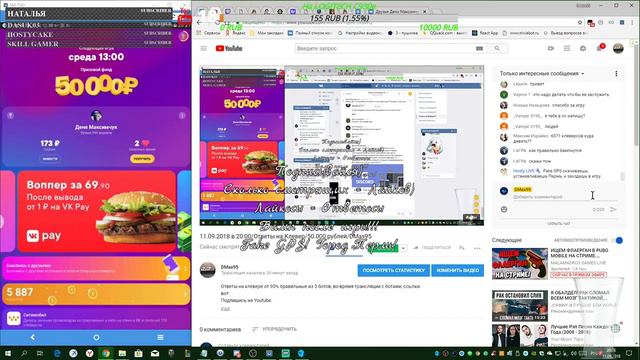Click the YouTube logo home link
The width and height of the screenshot is (640, 360).
pos(229,49)
